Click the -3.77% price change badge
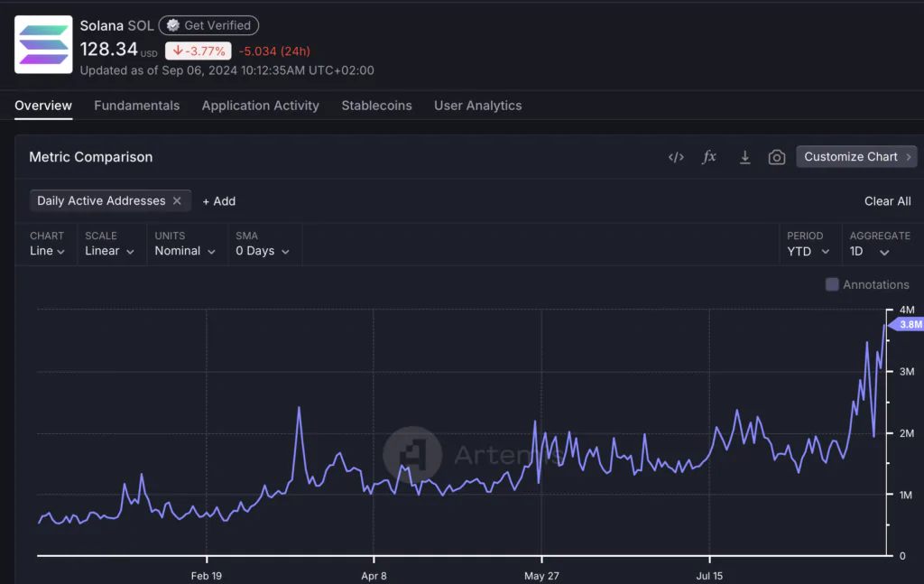924x584 pixels. point(198,51)
